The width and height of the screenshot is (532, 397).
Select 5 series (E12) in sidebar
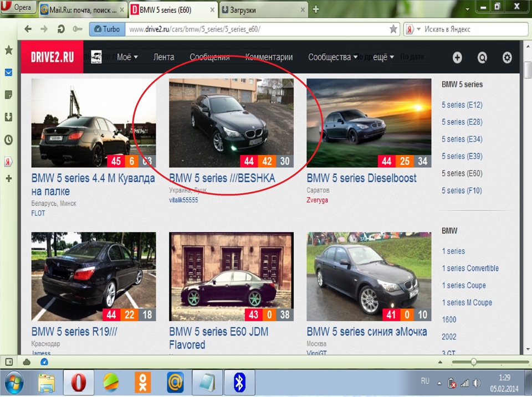(x=462, y=105)
